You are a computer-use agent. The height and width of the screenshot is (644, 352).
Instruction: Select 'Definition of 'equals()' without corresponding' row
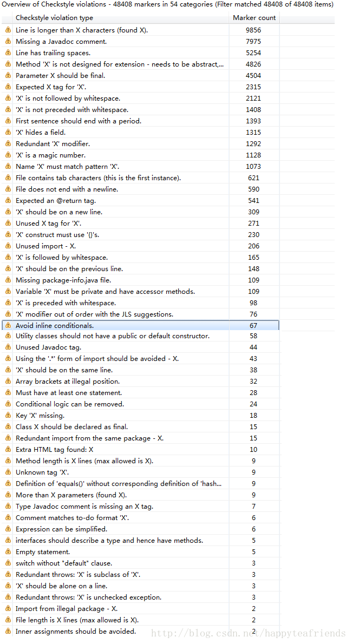[141, 483]
